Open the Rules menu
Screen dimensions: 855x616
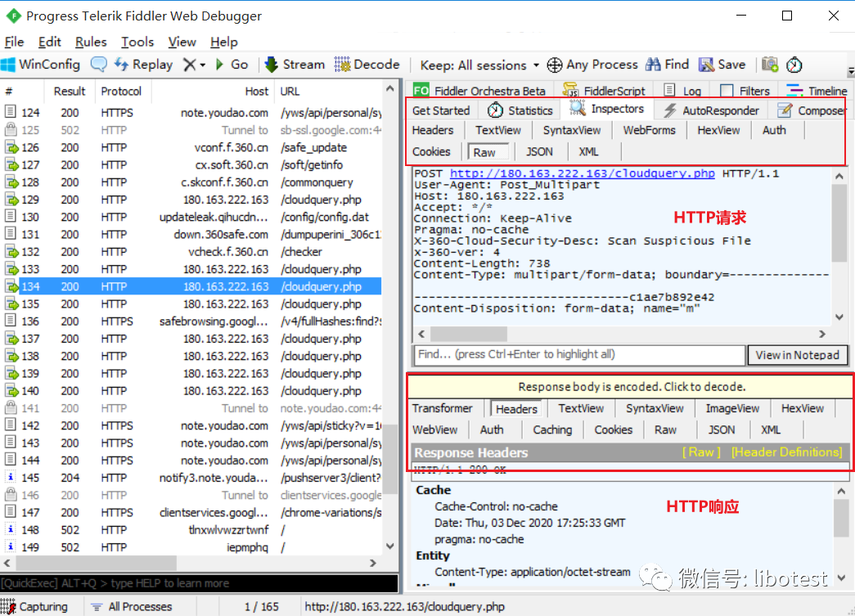point(91,42)
